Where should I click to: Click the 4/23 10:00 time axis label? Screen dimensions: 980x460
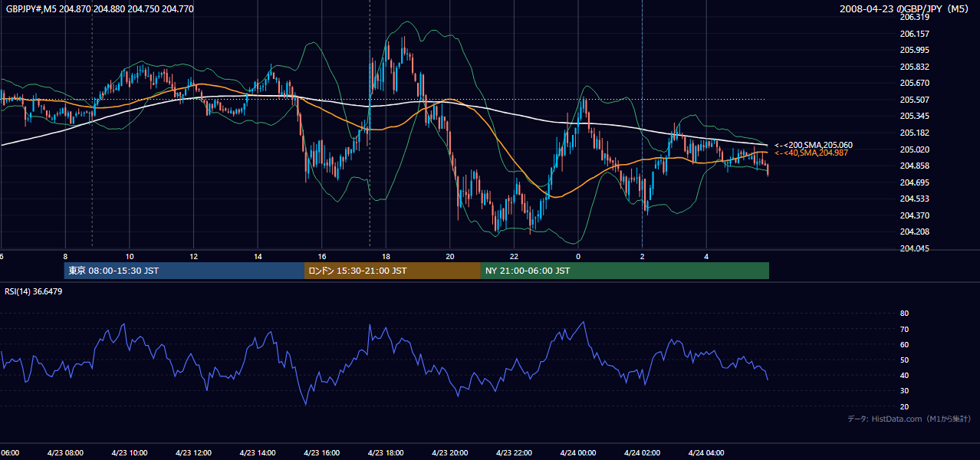pyautogui.click(x=130, y=452)
